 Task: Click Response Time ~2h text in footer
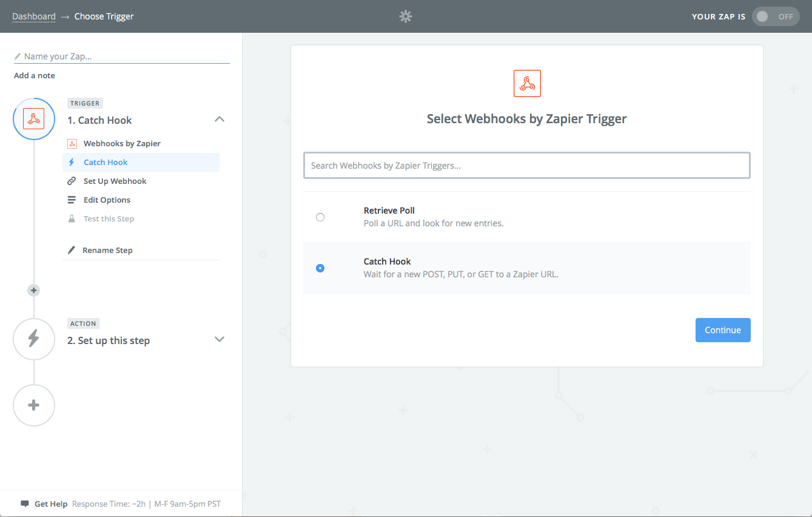click(109, 504)
